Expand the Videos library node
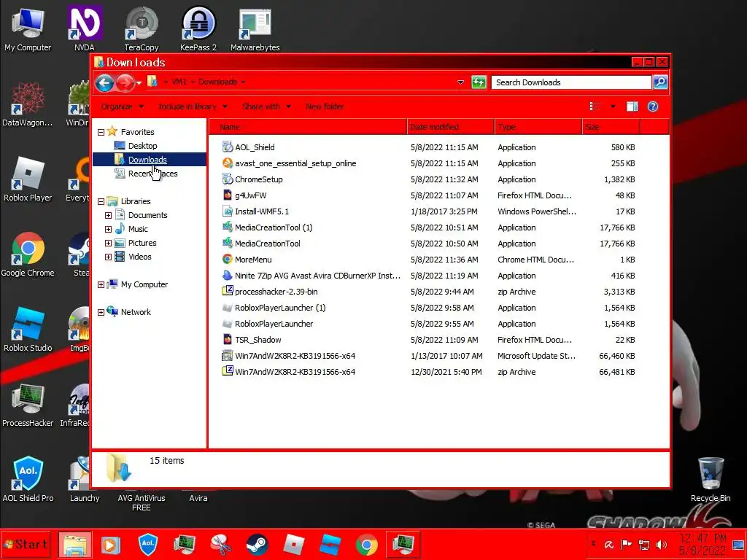747x560 pixels. pos(108,257)
